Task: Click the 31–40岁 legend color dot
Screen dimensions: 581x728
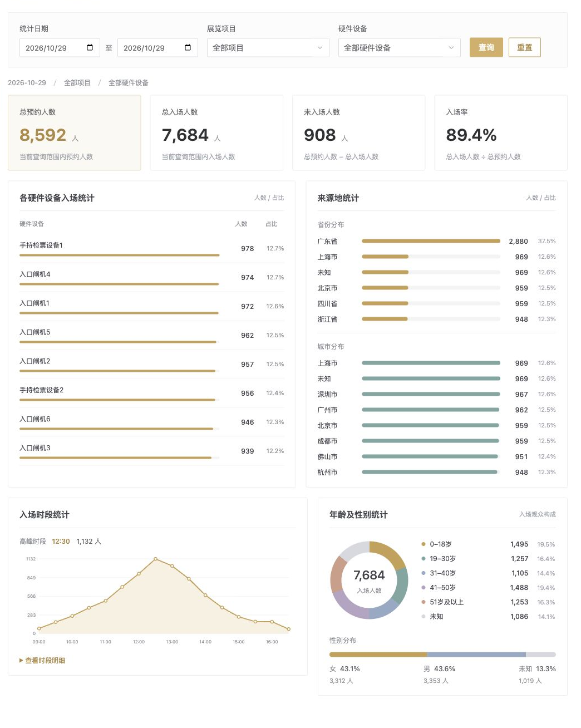Action: 424,573
